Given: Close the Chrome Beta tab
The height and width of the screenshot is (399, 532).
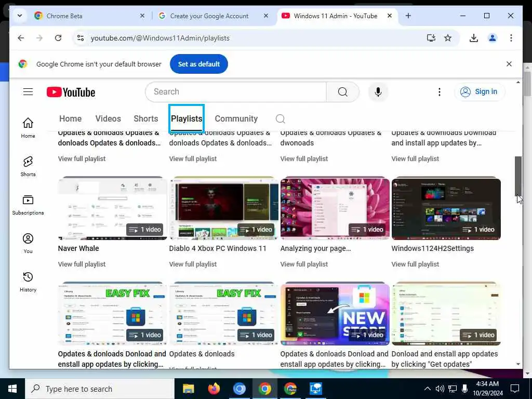Looking at the screenshot, I should click(142, 16).
